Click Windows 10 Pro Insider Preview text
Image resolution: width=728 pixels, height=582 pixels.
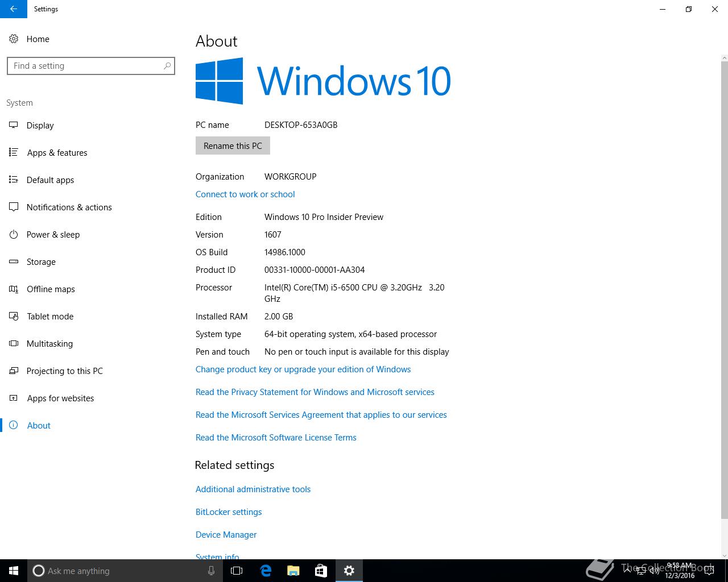tap(324, 217)
